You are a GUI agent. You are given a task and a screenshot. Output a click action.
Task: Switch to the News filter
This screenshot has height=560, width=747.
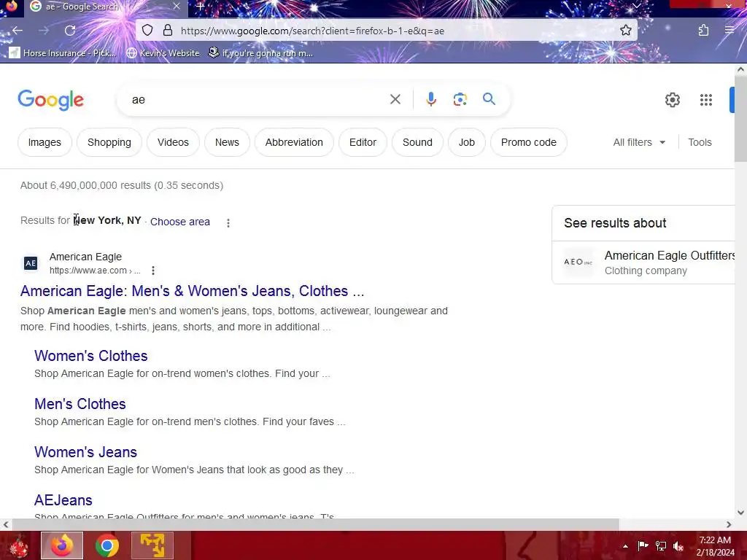(x=227, y=142)
